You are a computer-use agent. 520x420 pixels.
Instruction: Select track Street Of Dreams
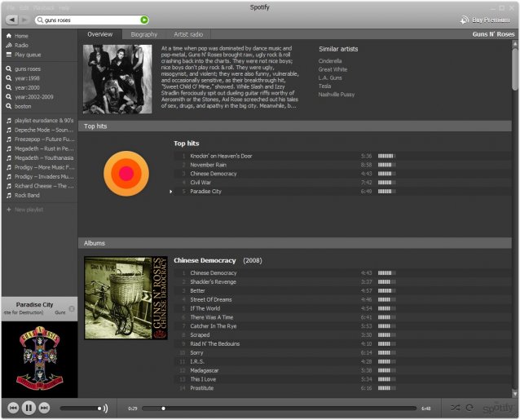(342, 299)
